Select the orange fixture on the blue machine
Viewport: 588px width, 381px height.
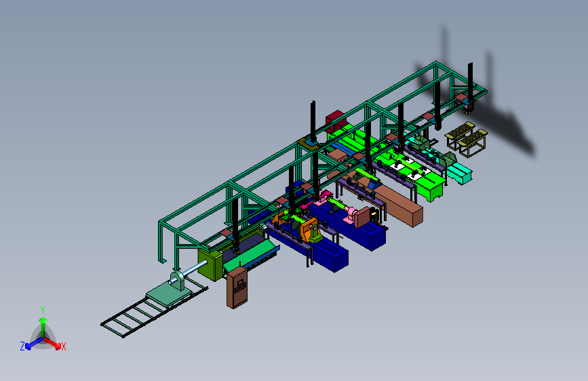click(309, 230)
